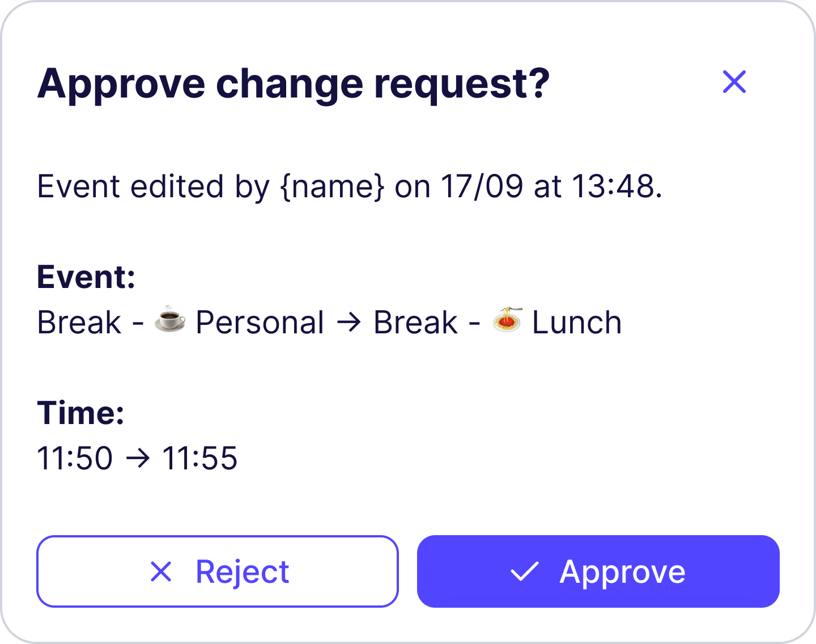This screenshot has height=644, width=816.
Task: Click the spaghetti plate emoji icon
Action: coord(507,320)
